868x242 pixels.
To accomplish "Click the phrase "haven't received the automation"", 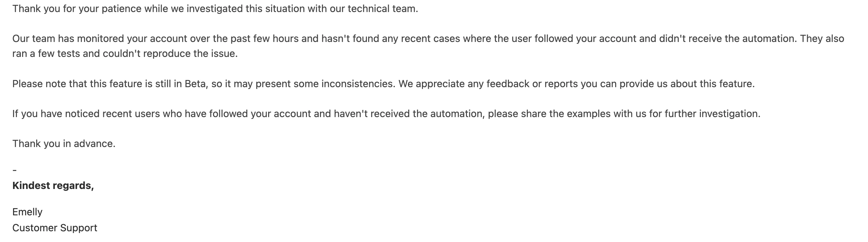I will [409, 114].
